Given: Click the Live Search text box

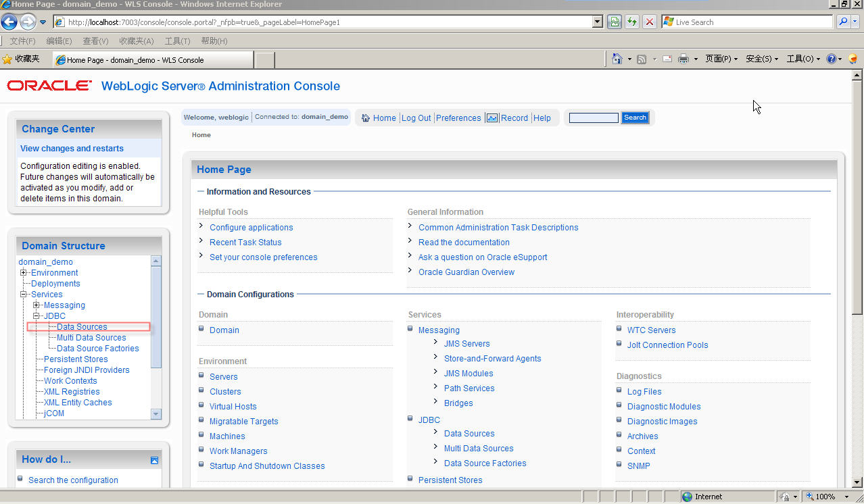Looking at the screenshot, I should click(x=748, y=22).
